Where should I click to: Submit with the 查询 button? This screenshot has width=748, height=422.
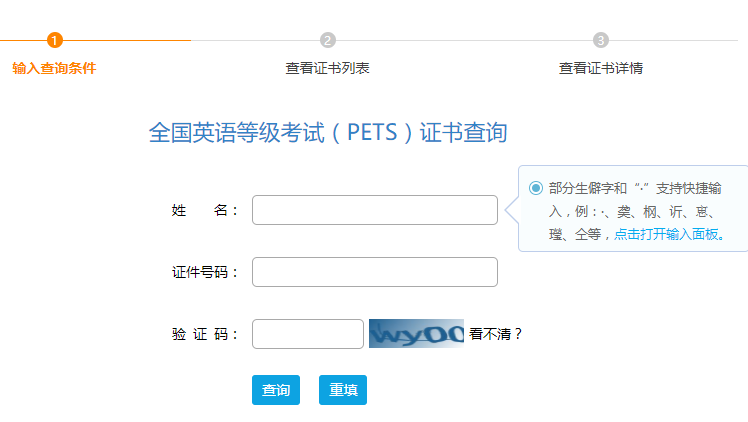coord(276,390)
